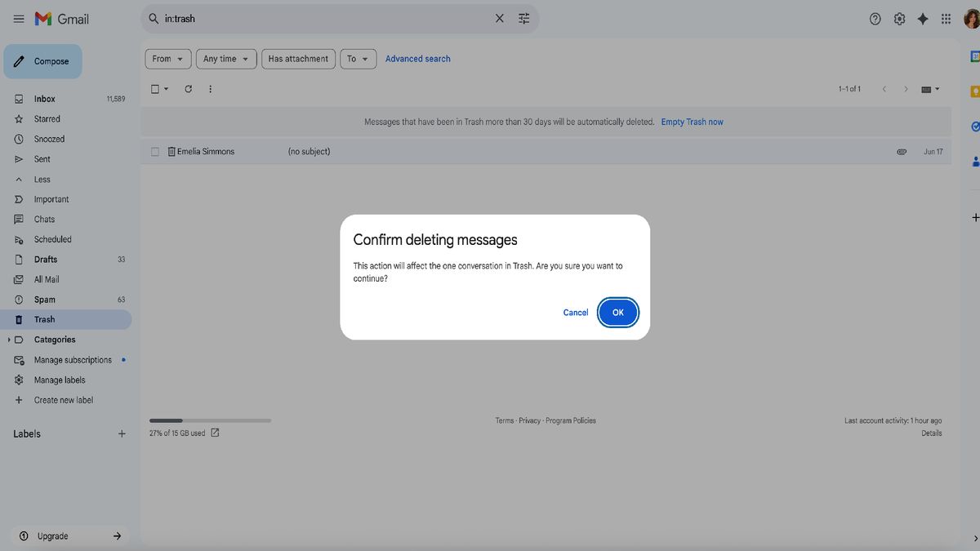Select the Emelia Simmons conversation checkbox
The image size is (980, 551).
pos(154,151)
